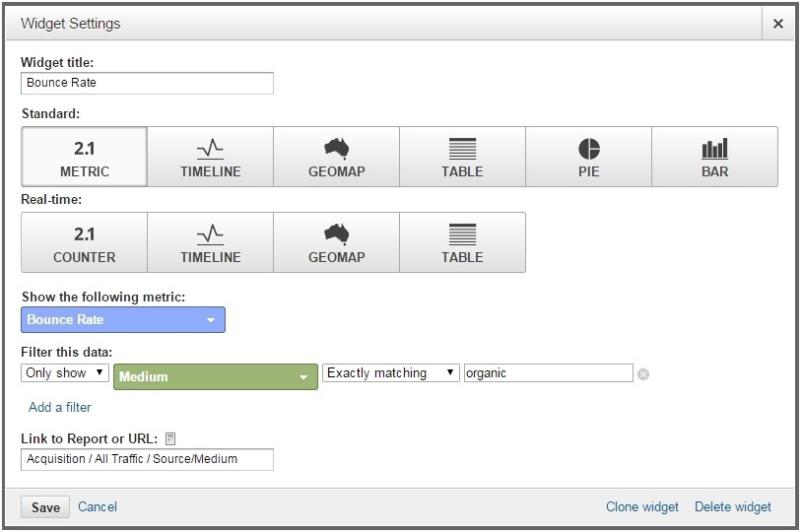Select the real-time Table widget
The image size is (801, 532).
coord(462,242)
